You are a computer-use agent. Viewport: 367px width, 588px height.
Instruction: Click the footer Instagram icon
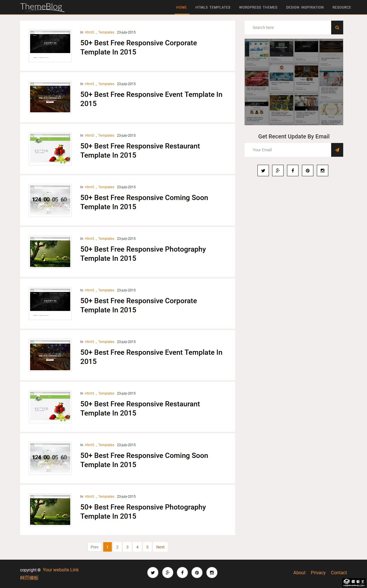tap(212, 573)
